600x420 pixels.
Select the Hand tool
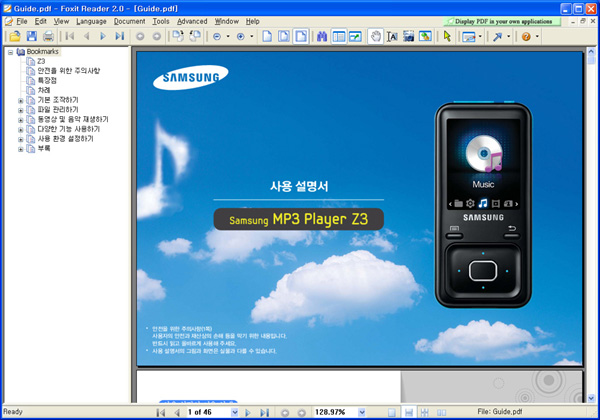tap(376, 36)
